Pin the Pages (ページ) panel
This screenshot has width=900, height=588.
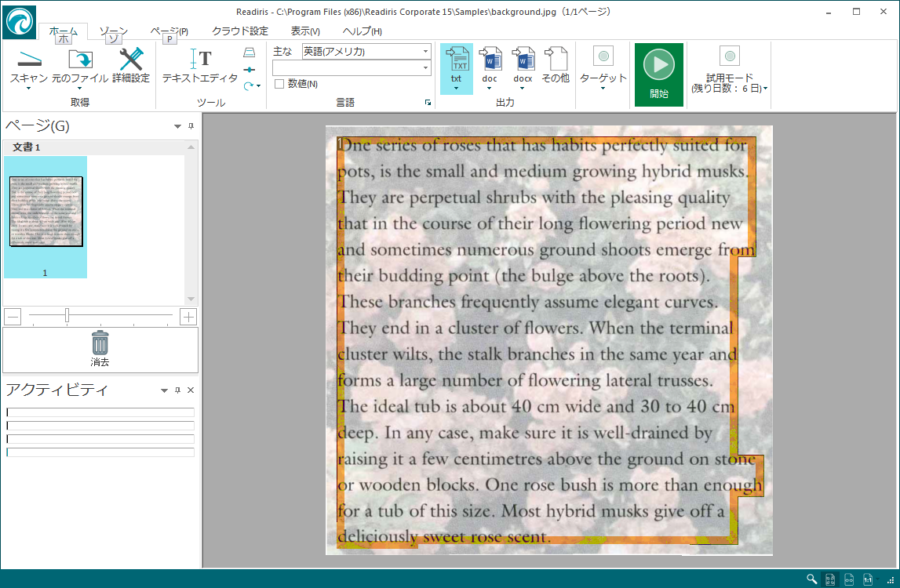coord(189,126)
